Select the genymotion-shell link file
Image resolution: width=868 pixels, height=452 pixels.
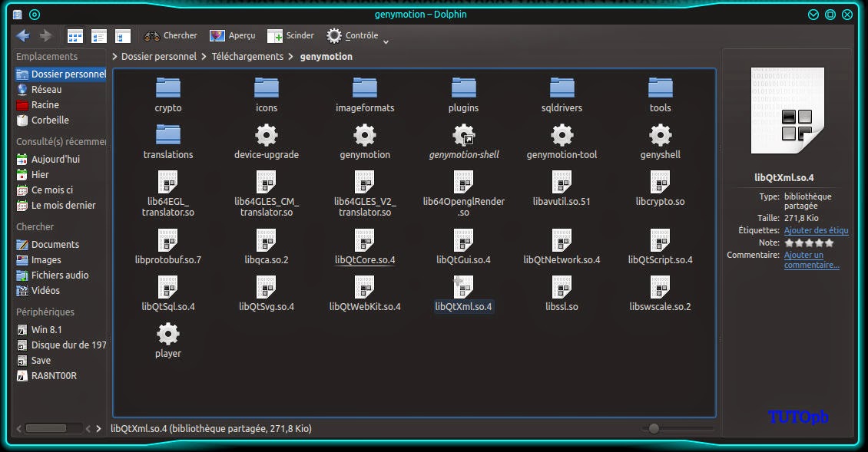tap(464, 142)
